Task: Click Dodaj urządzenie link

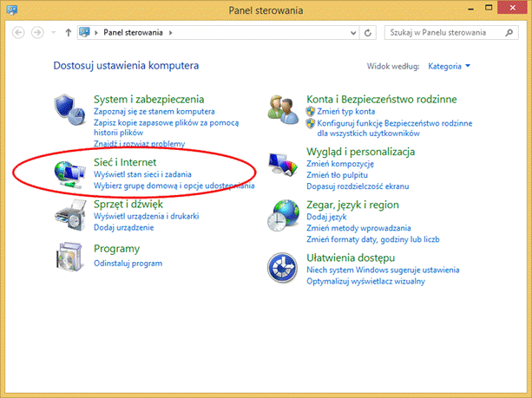Action: [x=123, y=227]
